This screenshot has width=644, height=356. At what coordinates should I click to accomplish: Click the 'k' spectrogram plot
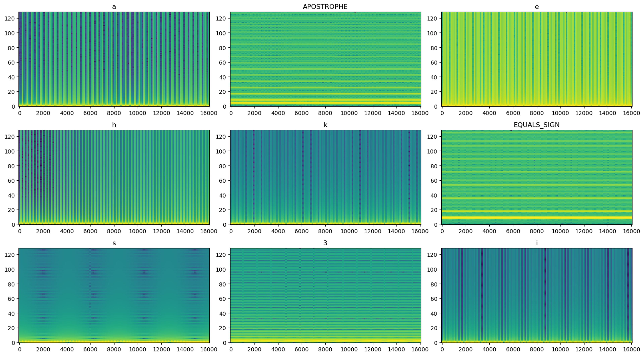tap(325, 177)
